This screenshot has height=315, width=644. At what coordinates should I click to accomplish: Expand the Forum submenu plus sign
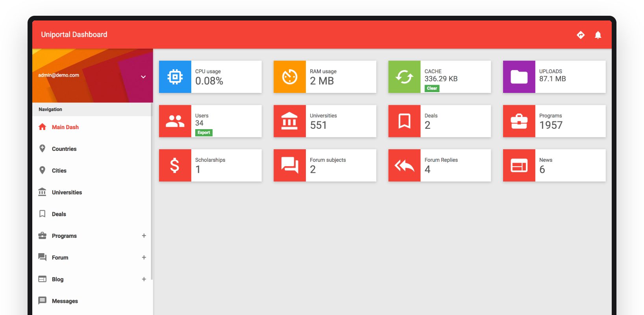pos(144,257)
